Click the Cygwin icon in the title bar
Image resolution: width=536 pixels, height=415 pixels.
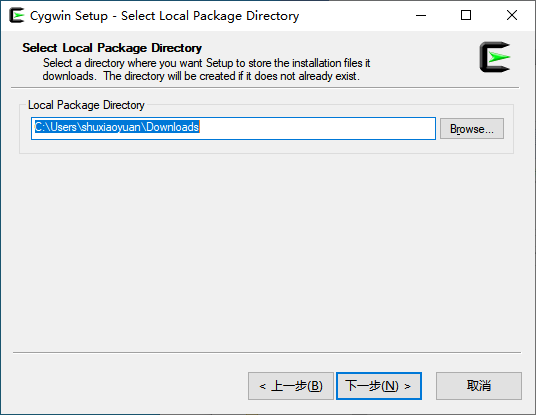(17, 15)
